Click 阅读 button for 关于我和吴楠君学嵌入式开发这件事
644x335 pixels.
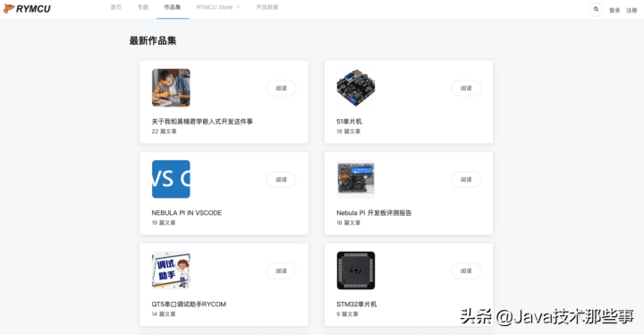[x=282, y=88]
